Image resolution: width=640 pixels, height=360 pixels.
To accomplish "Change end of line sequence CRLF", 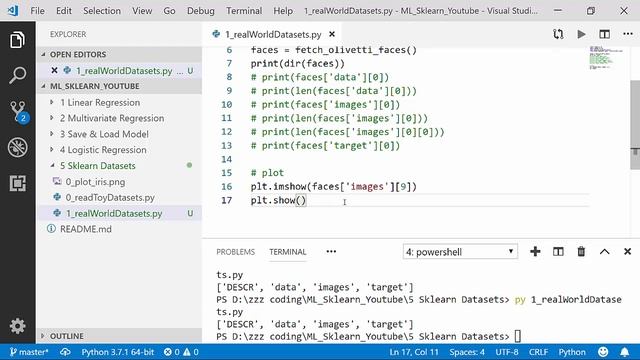I will 538,352.
